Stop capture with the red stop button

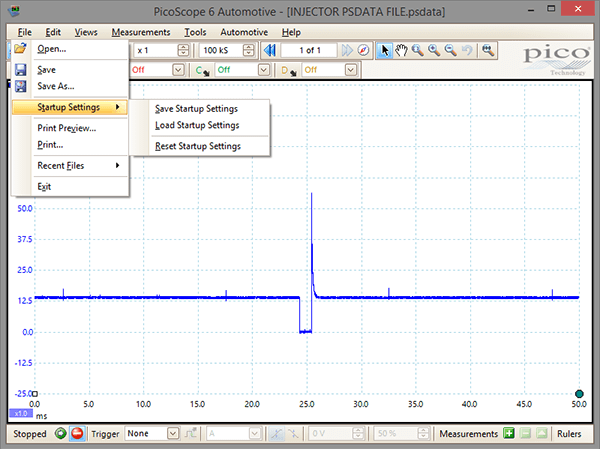(x=77, y=434)
